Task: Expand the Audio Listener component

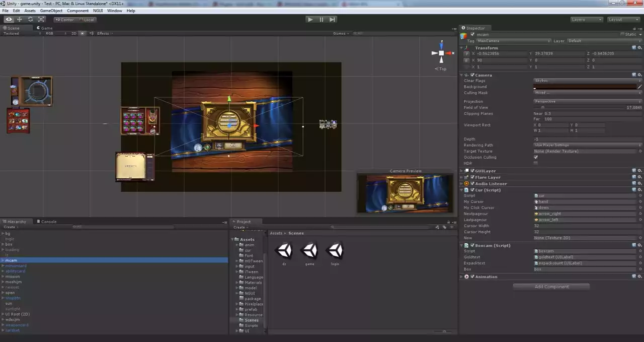Action: 462,184
